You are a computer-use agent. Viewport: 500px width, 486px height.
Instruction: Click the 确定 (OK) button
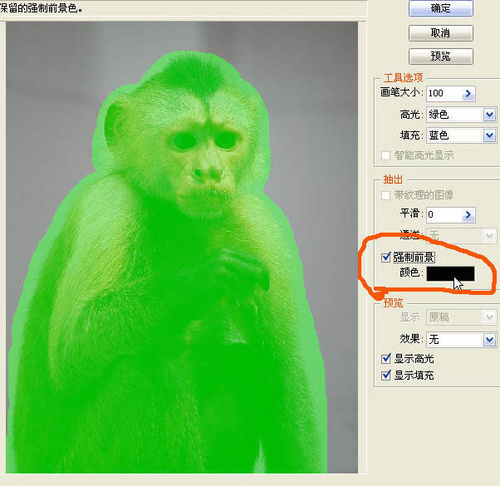click(x=441, y=8)
